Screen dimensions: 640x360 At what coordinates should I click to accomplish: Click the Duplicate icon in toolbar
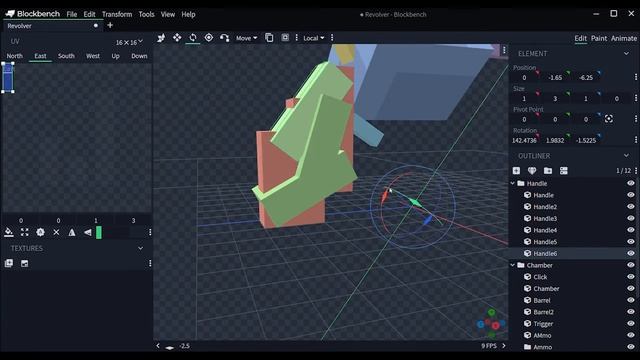[269, 38]
